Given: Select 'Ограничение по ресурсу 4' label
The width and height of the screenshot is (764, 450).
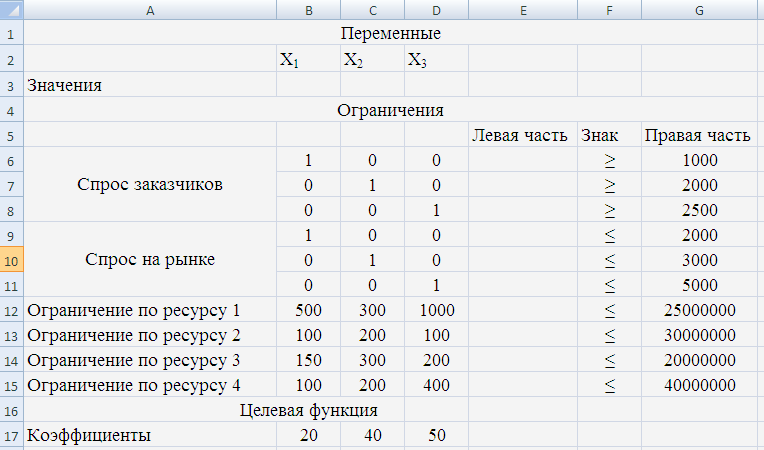Looking at the screenshot, I should (x=150, y=385).
